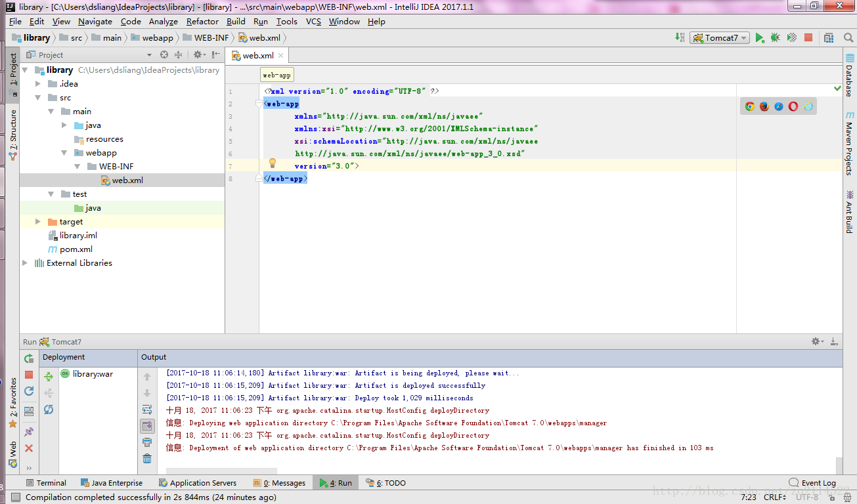Open the Navigate menu
Viewport: 857px width, 504px height.
[x=95, y=22]
